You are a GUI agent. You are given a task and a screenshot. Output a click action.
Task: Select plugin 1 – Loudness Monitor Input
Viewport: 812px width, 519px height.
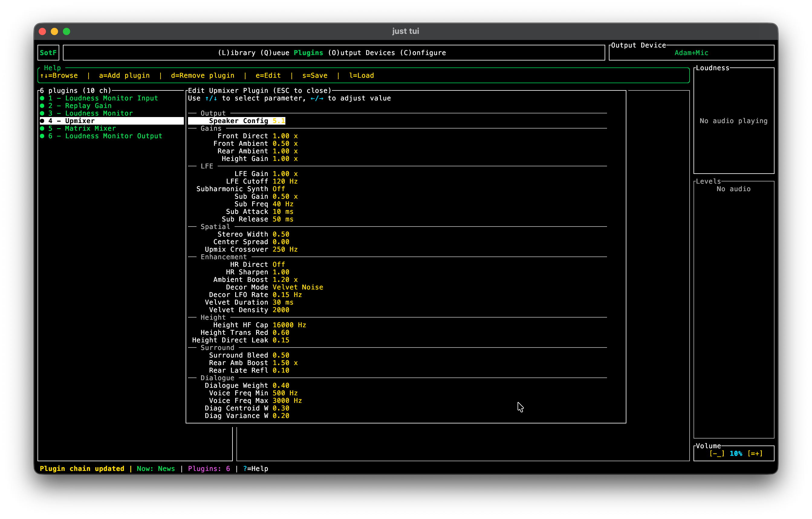(112, 98)
